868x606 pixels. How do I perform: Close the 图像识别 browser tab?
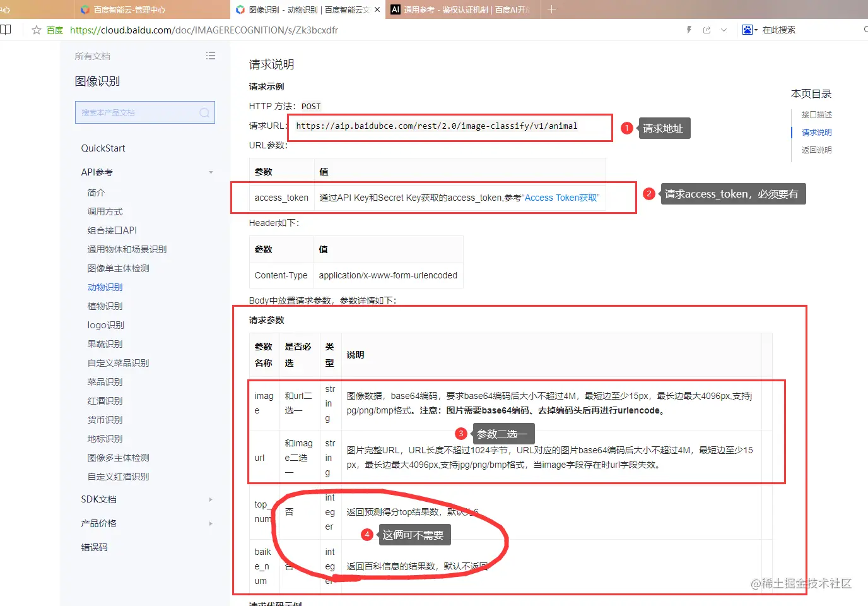[x=377, y=9]
